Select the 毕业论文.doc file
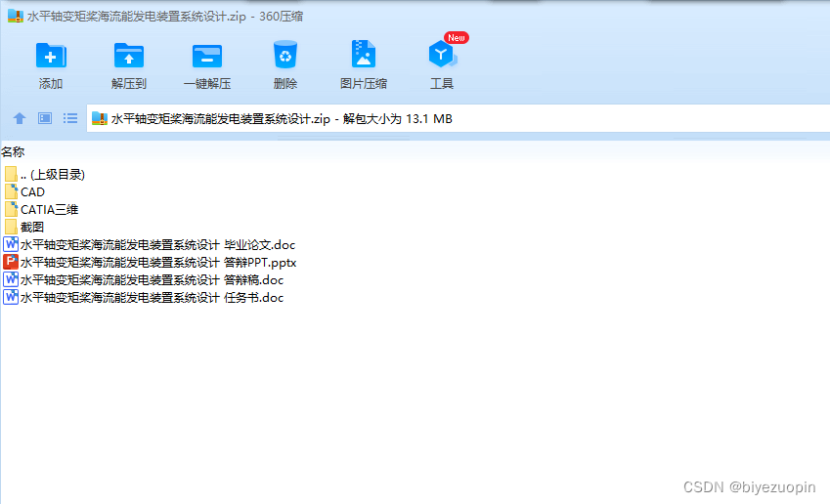 (150, 245)
